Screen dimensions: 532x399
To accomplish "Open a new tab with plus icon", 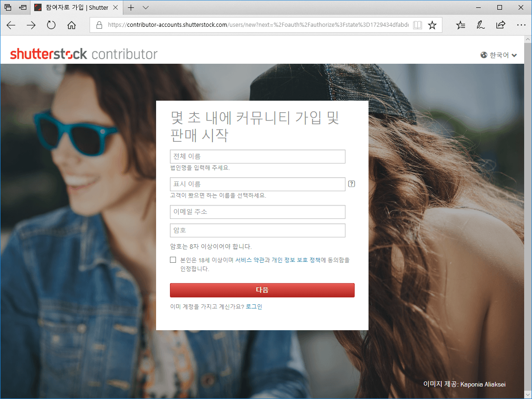I will click(131, 7).
